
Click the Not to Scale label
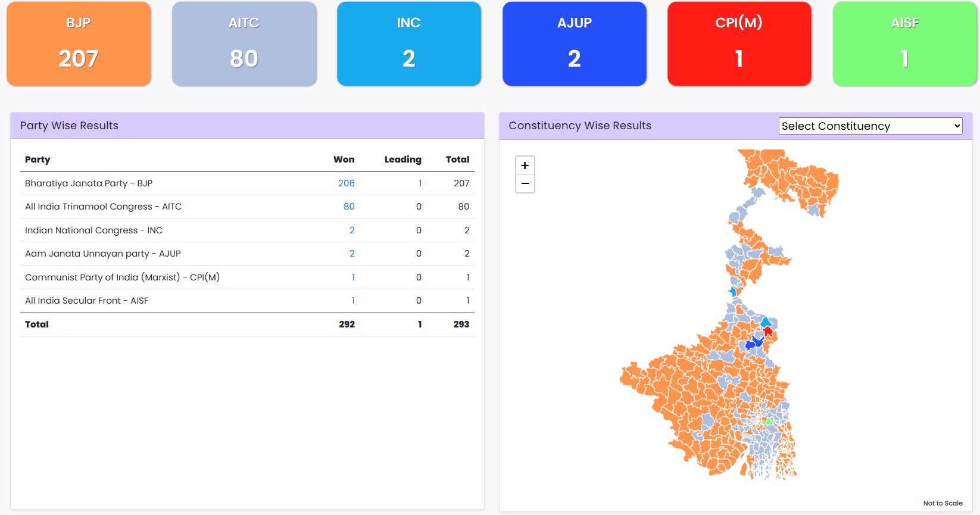[942, 503]
